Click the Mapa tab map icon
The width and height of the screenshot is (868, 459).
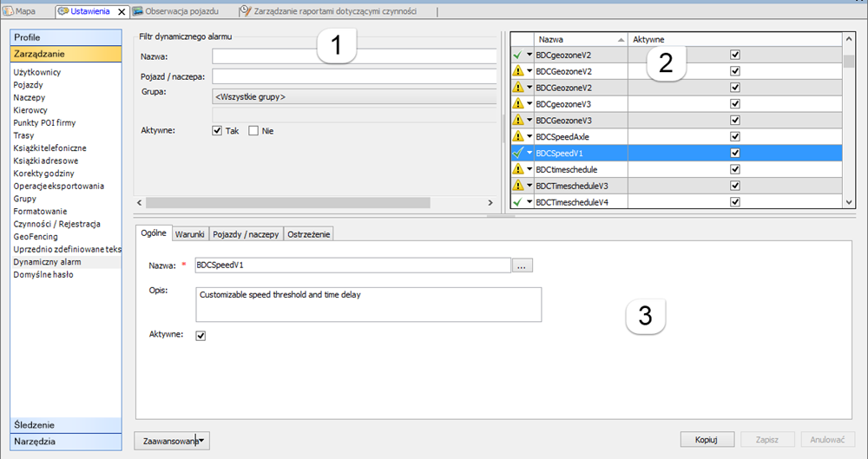coord(9,11)
